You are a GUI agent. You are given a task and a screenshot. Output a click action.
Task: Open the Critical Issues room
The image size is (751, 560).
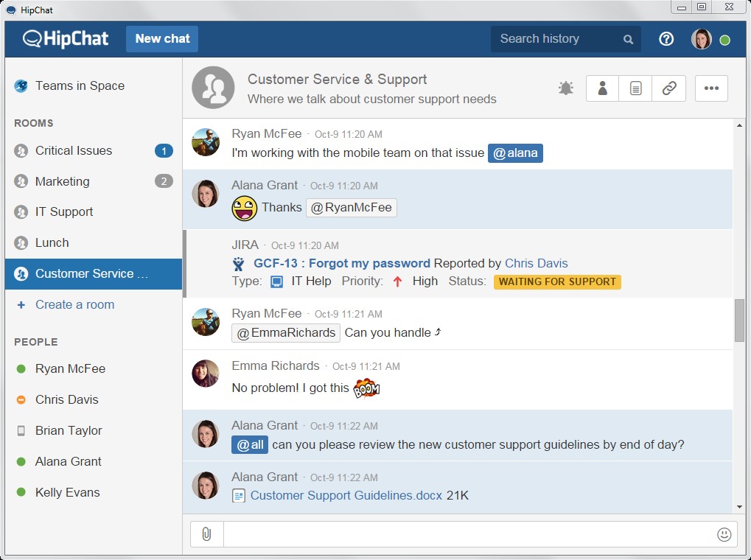click(74, 150)
